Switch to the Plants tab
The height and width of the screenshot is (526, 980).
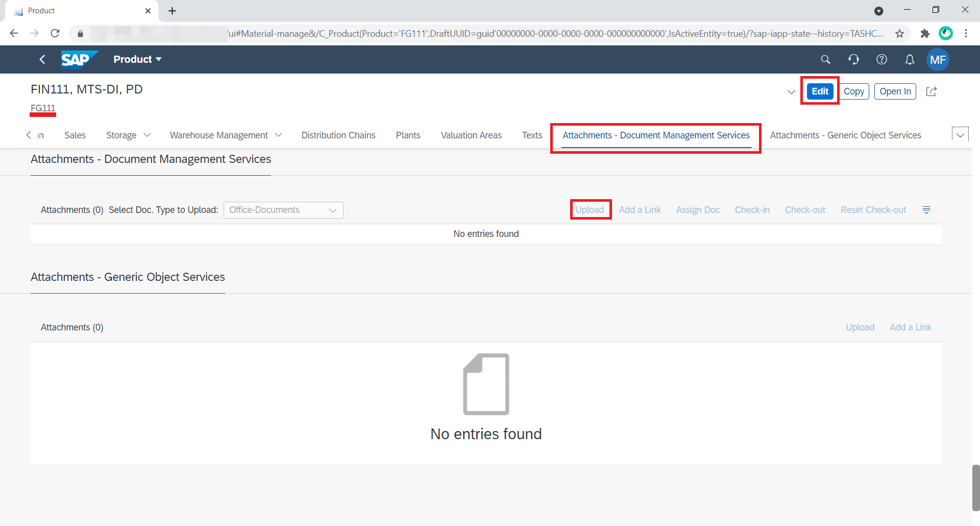408,135
